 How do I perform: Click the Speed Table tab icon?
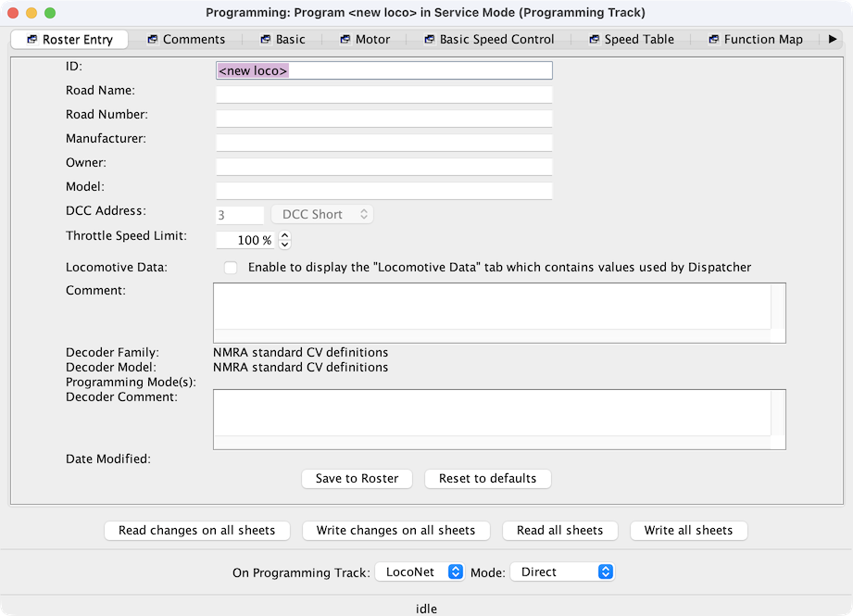pyautogui.click(x=594, y=39)
